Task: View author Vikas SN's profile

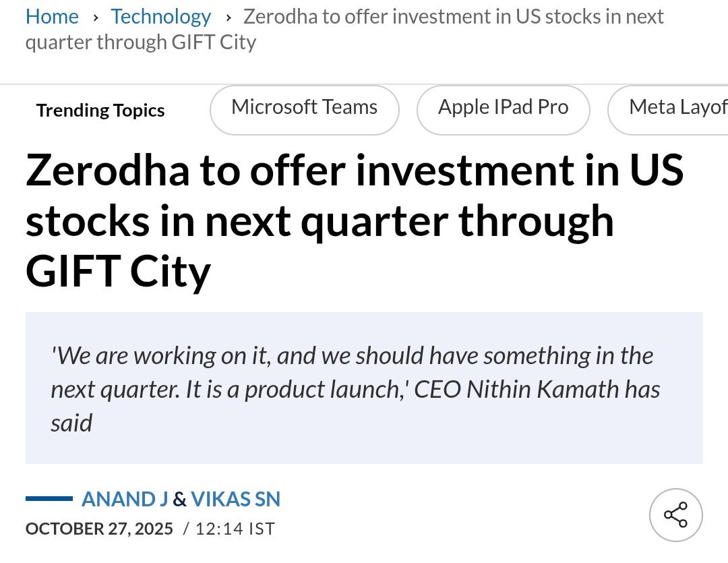Action: pyautogui.click(x=235, y=499)
